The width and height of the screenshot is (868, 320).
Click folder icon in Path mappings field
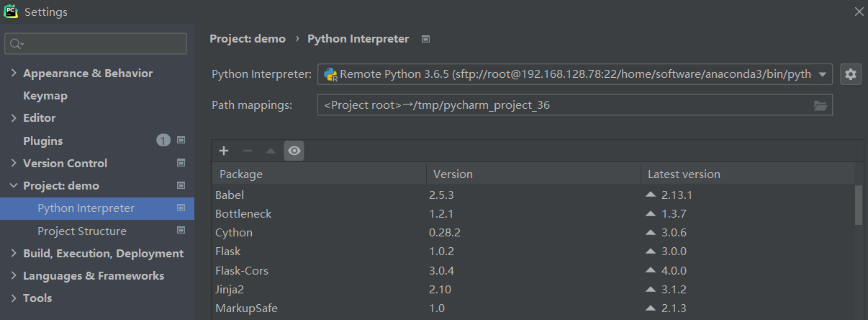[x=820, y=105]
